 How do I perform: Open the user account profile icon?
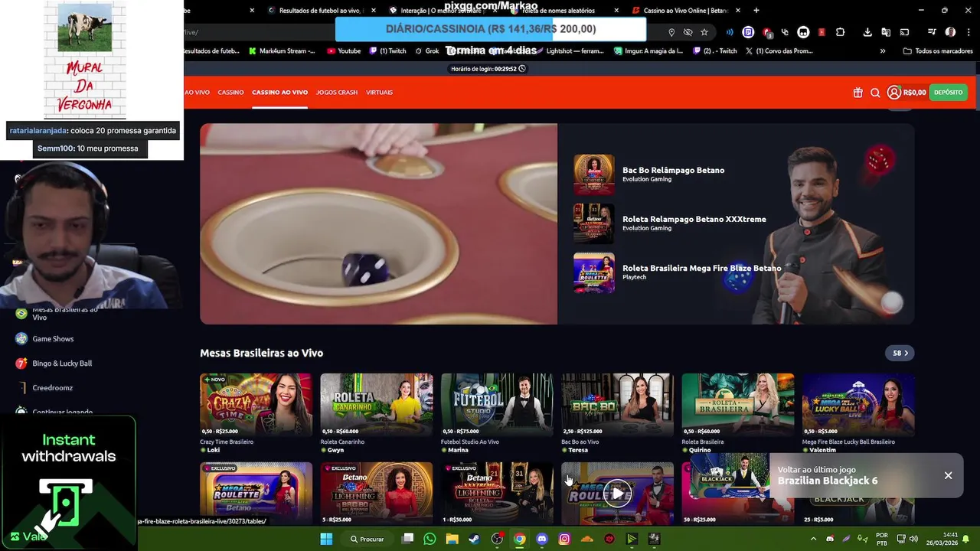click(x=893, y=93)
